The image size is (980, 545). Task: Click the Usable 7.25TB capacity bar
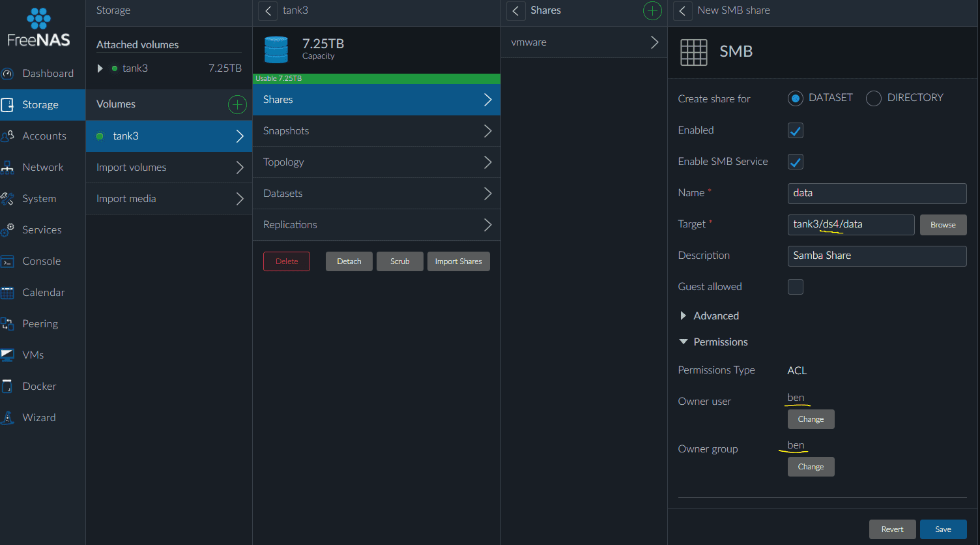coord(377,79)
